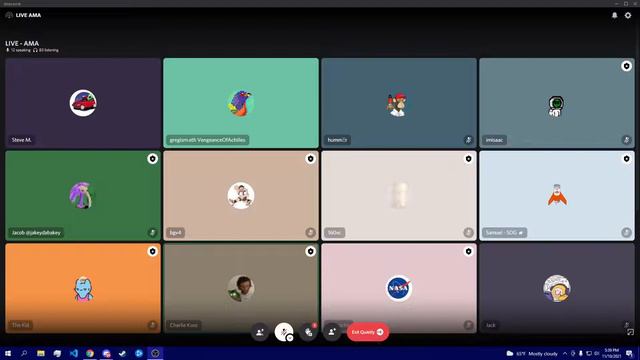The image size is (640, 360).
Task: Pop out the stage with the corner window icon
Action: click(x=630, y=333)
